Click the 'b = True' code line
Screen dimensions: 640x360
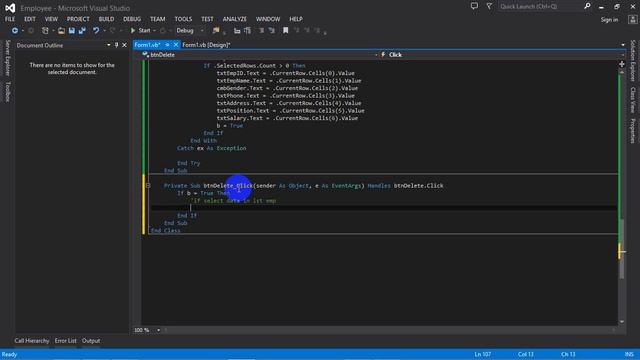tap(230, 126)
